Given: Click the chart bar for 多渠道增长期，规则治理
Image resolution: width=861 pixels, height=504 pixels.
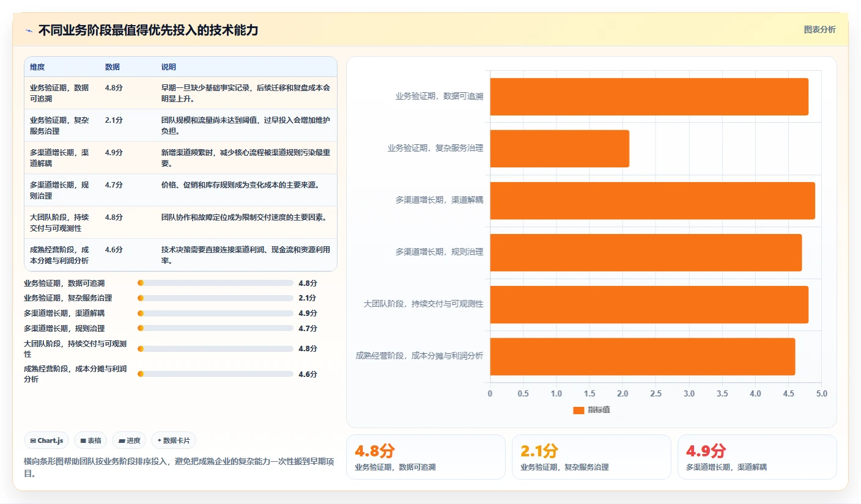Looking at the screenshot, I should click(x=646, y=252).
